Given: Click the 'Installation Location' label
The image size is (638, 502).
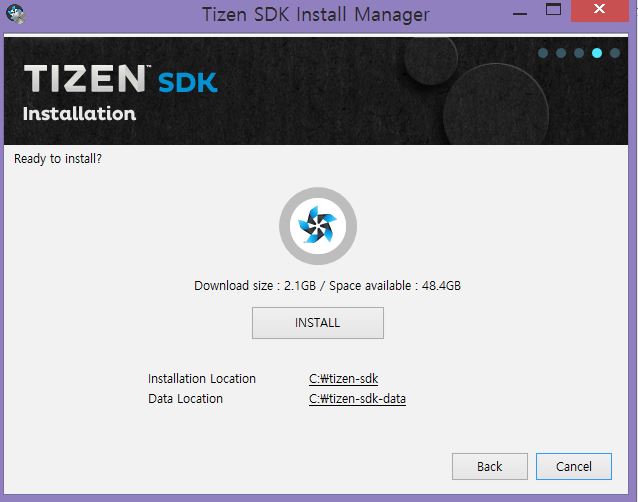Looking at the screenshot, I should 202,379.
